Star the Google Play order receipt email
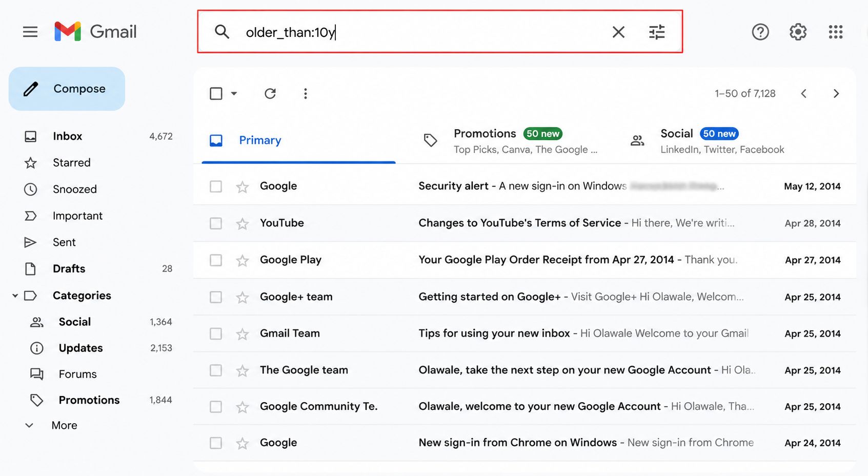 (x=243, y=260)
